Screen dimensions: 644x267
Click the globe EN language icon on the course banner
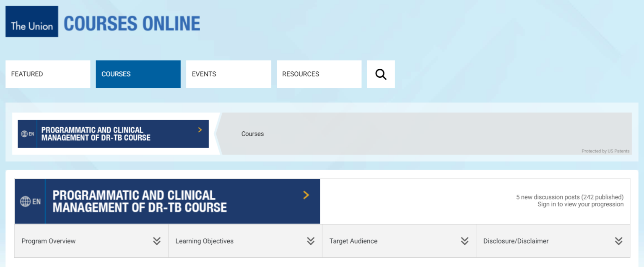[x=29, y=201]
